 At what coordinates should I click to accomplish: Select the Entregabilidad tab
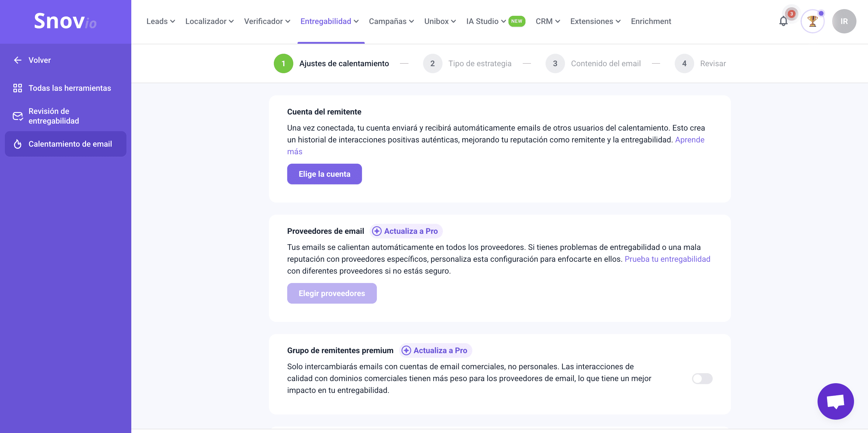pos(329,21)
